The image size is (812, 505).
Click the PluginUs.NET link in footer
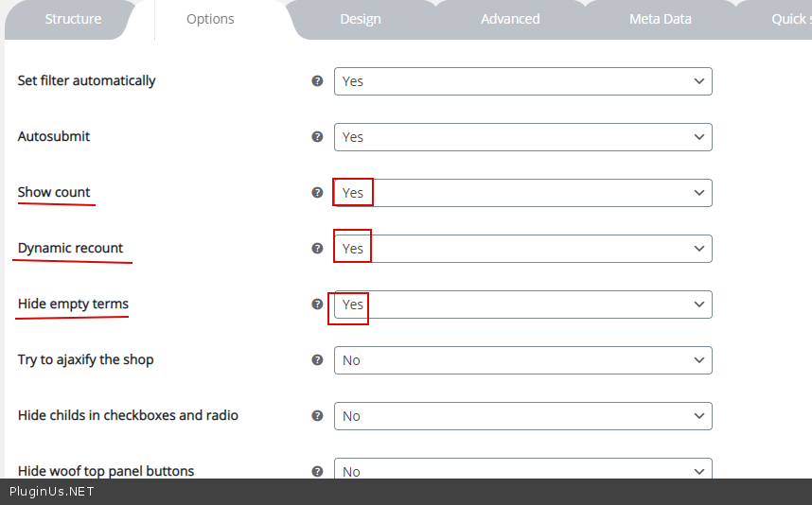[52, 492]
